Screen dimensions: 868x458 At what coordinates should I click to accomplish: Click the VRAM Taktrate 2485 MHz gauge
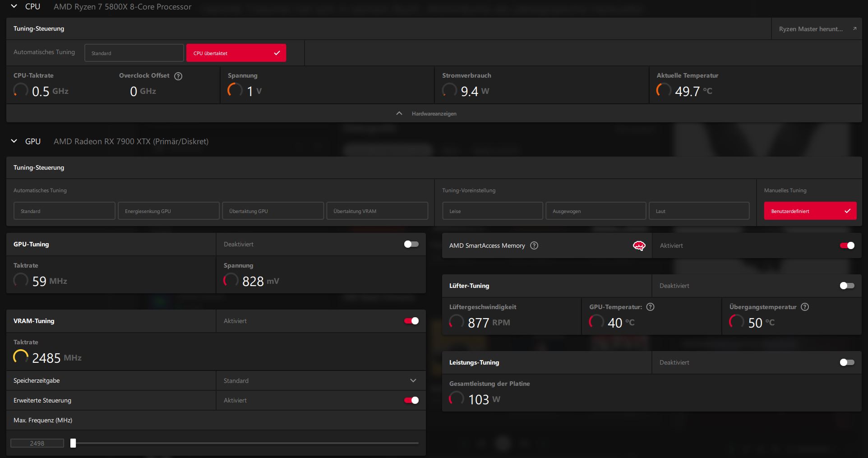click(x=21, y=357)
